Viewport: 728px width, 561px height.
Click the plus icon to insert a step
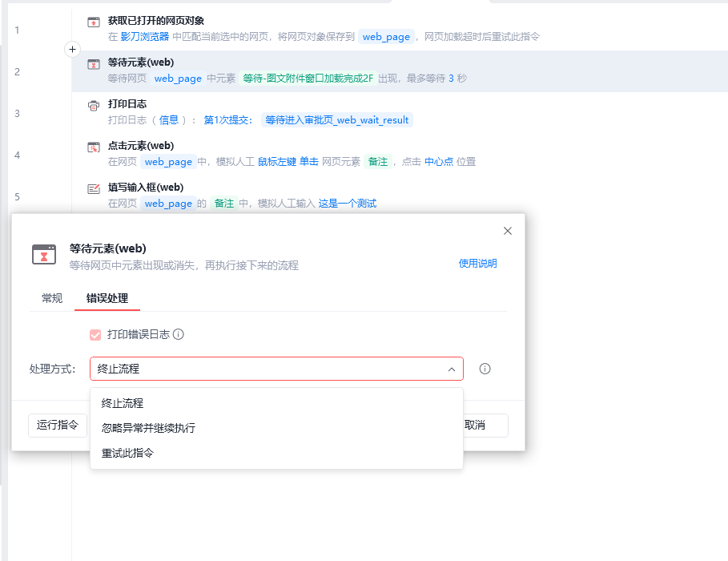point(72,49)
